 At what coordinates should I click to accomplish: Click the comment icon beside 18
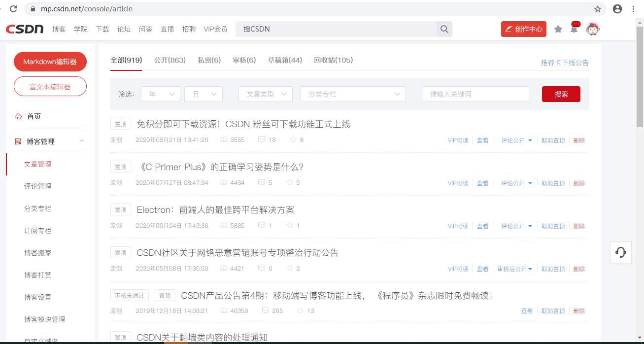click(262, 140)
